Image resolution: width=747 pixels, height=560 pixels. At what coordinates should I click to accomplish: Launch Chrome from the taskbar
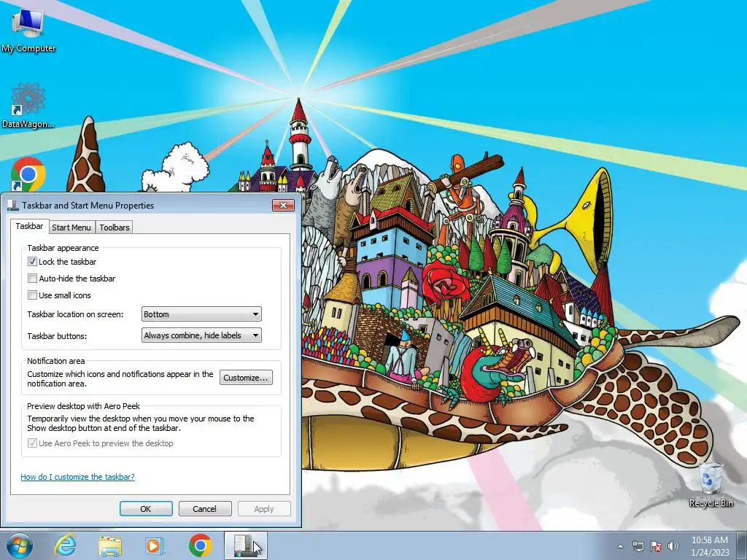point(200,545)
